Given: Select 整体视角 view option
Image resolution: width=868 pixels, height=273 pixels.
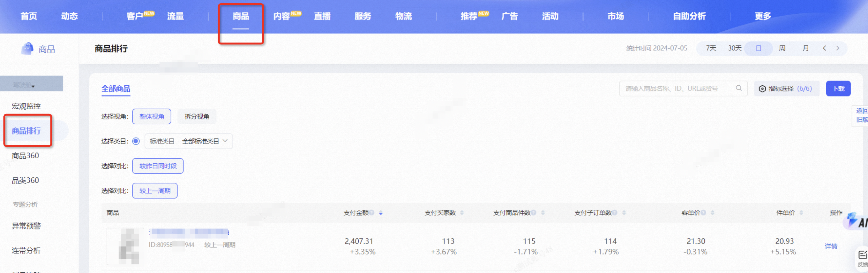Looking at the screenshot, I should [x=152, y=116].
